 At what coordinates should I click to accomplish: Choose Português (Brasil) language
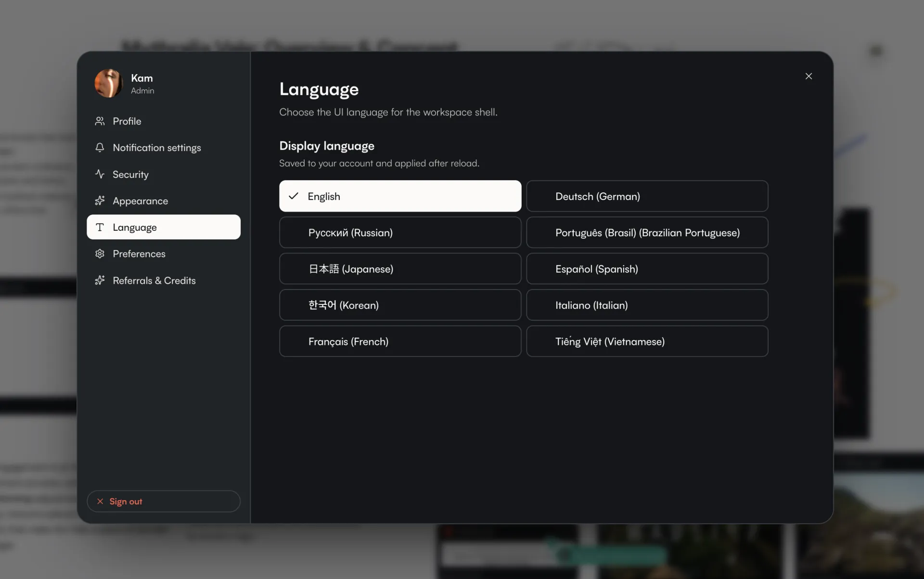tap(647, 232)
